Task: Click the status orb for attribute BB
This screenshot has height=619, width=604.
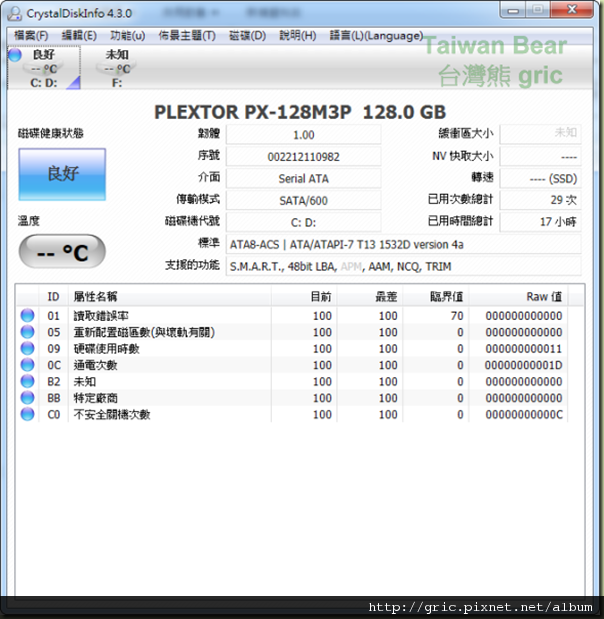Action: click(x=27, y=398)
